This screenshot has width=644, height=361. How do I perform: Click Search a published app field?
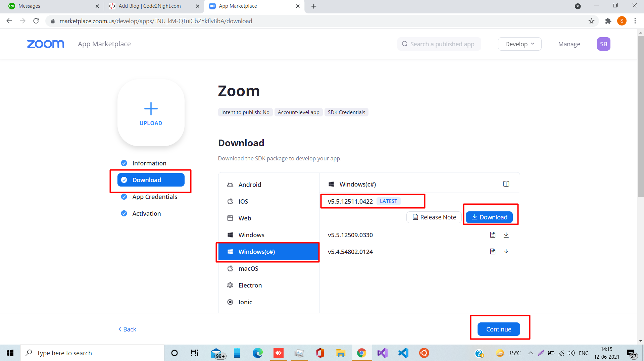point(439,44)
